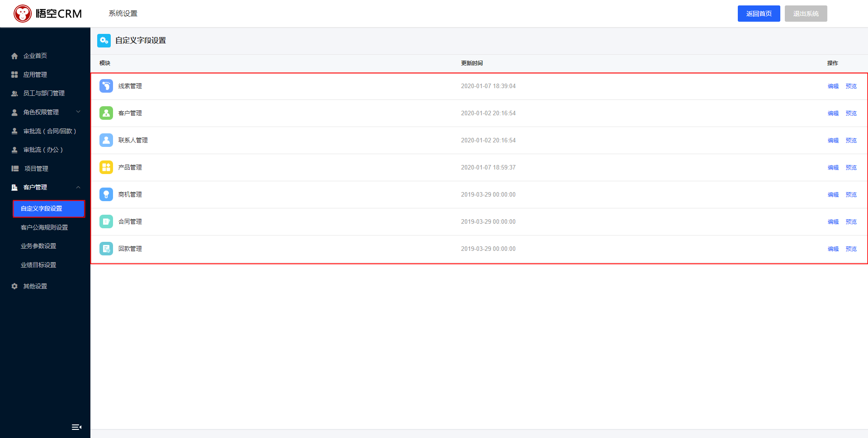Click 预览 for 联系人管理
The height and width of the screenshot is (438, 868).
point(851,140)
